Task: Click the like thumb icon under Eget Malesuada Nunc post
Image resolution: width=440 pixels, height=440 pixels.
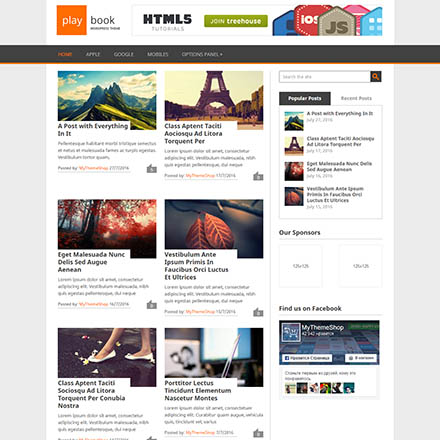Action: click(152, 304)
